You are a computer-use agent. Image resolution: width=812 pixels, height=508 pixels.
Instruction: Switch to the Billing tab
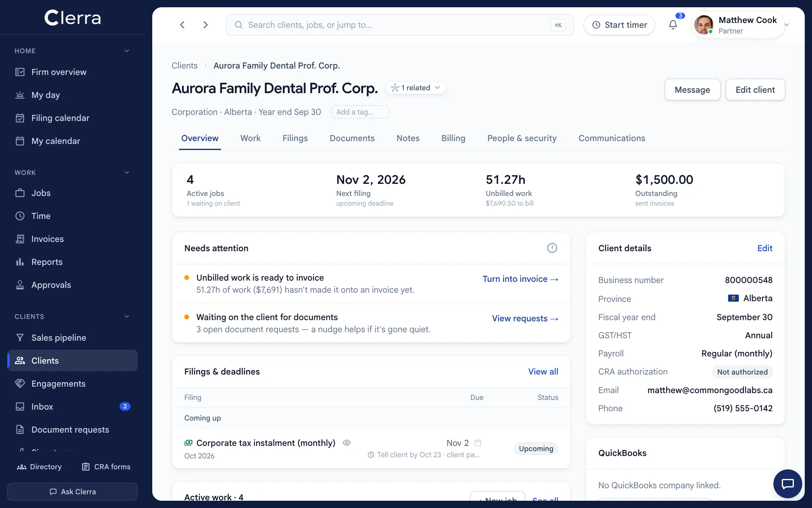[453, 138]
